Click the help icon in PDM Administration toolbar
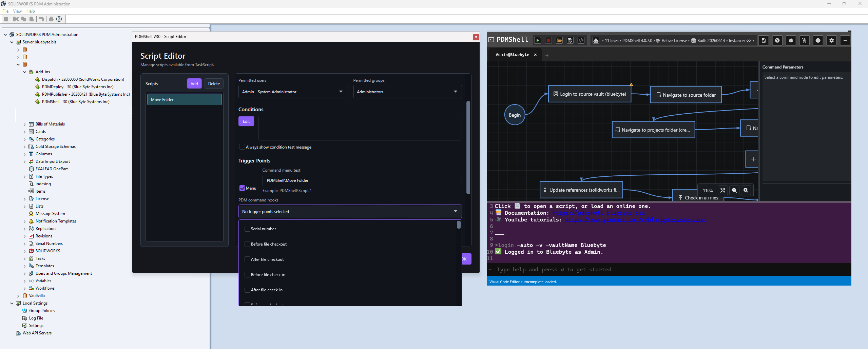 click(59, 19)
